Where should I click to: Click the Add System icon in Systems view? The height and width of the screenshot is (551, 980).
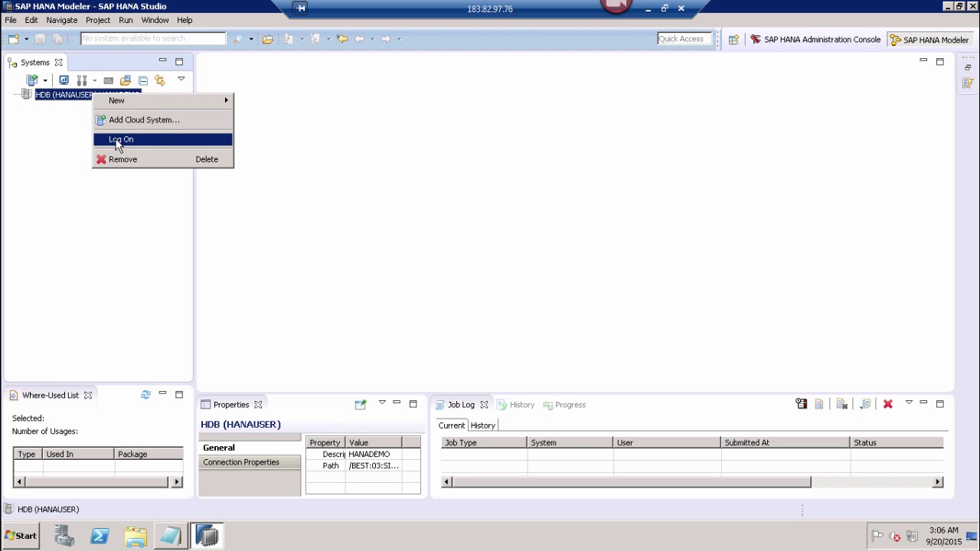click(32, 80)
